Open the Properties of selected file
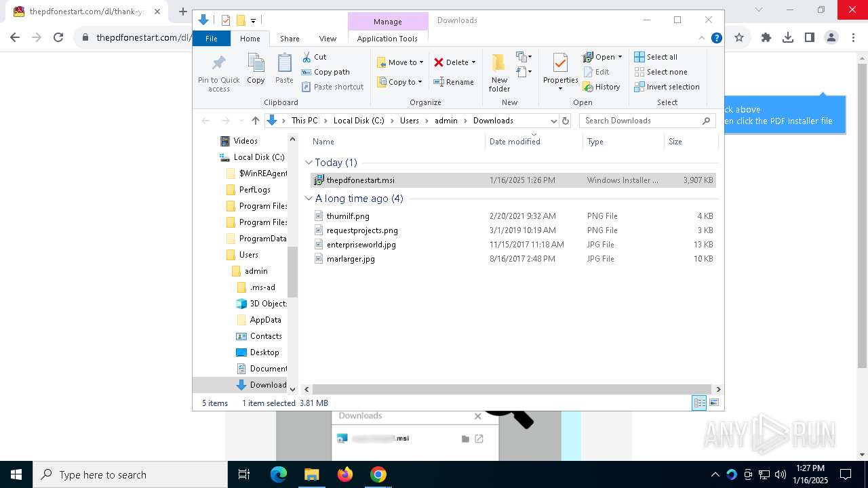The image size is (868, 488). (560, 72)
